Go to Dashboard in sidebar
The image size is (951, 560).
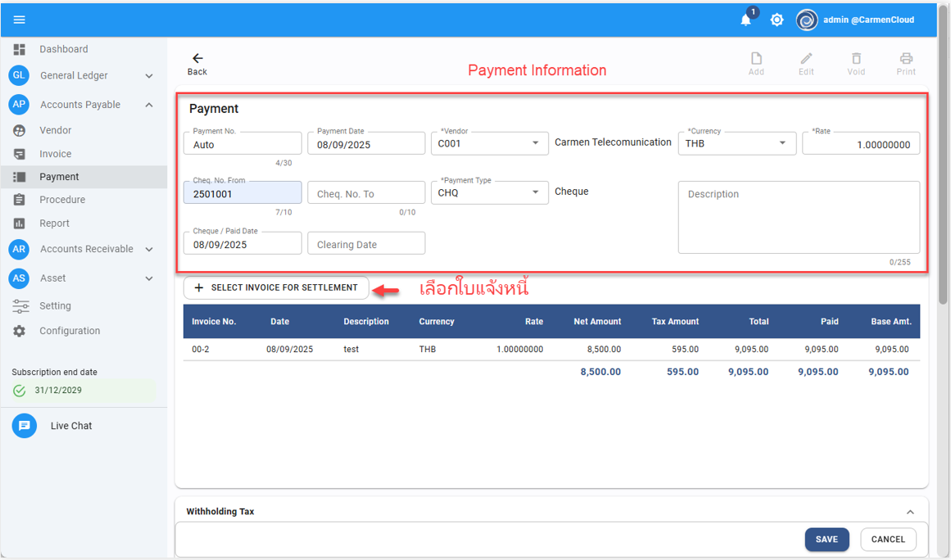[63, 49]
